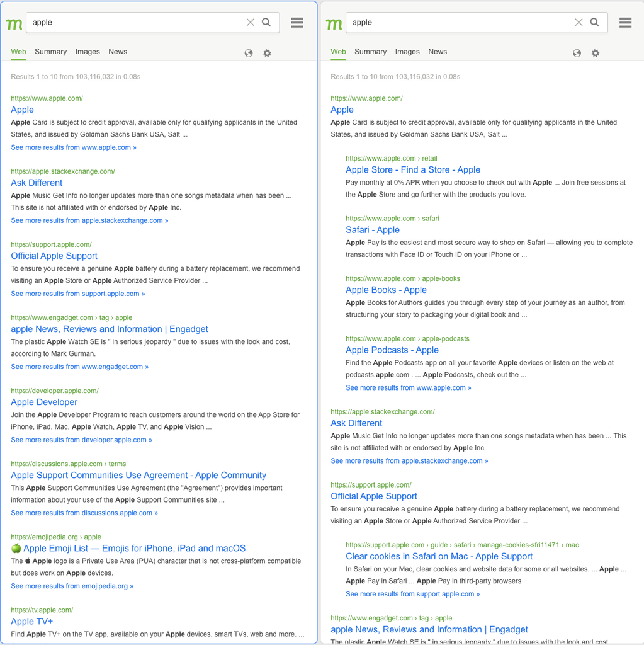Viewport: 644px width, 645px height.
Task: See more results from apple.stackexchange.com, right window
Action: 409,461
